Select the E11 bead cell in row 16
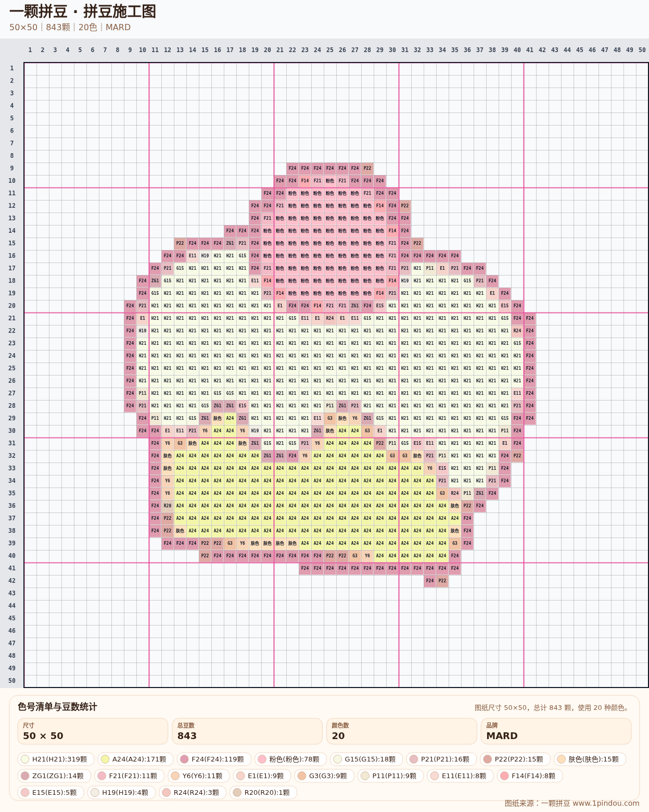Viewport: 649px width, 812px height. 193,256
